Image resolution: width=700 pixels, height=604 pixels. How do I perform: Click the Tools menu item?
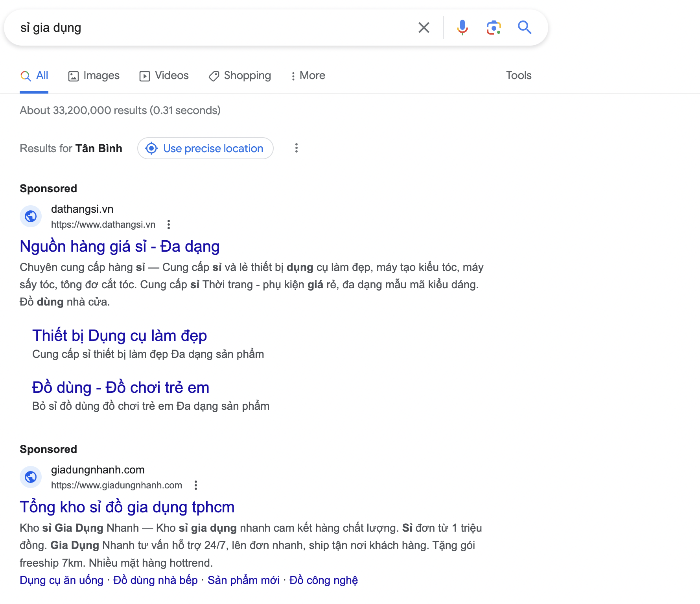[x=519, y=75]
